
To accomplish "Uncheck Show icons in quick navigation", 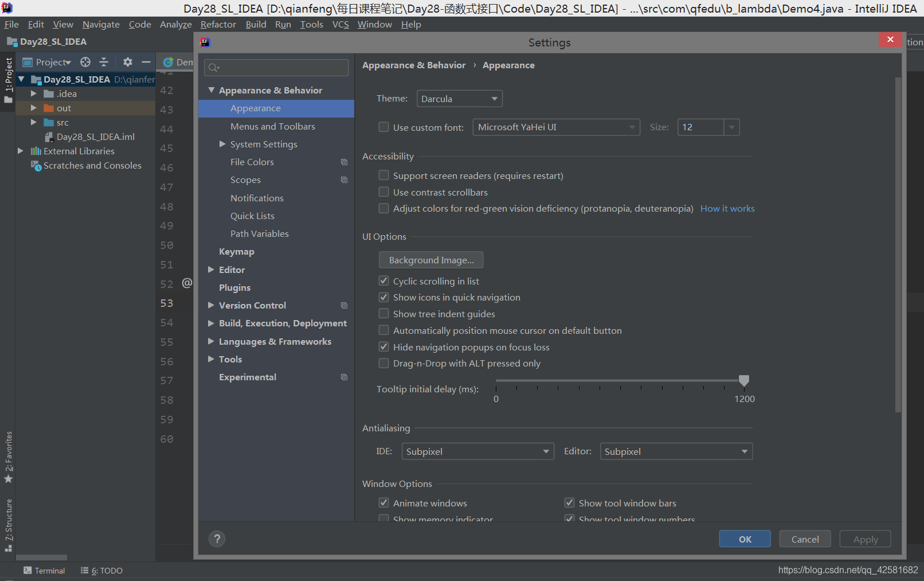I will pyautogui.click(x=384, y=298).
